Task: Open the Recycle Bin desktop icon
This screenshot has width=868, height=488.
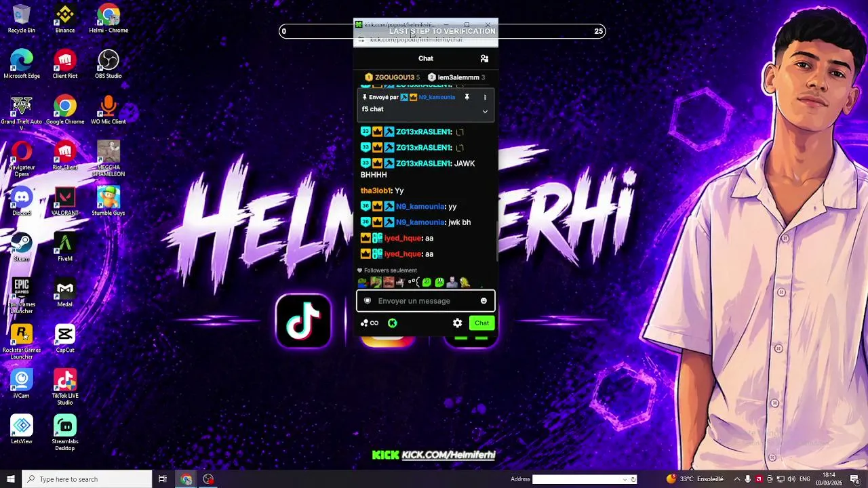Action: point(22,18)
